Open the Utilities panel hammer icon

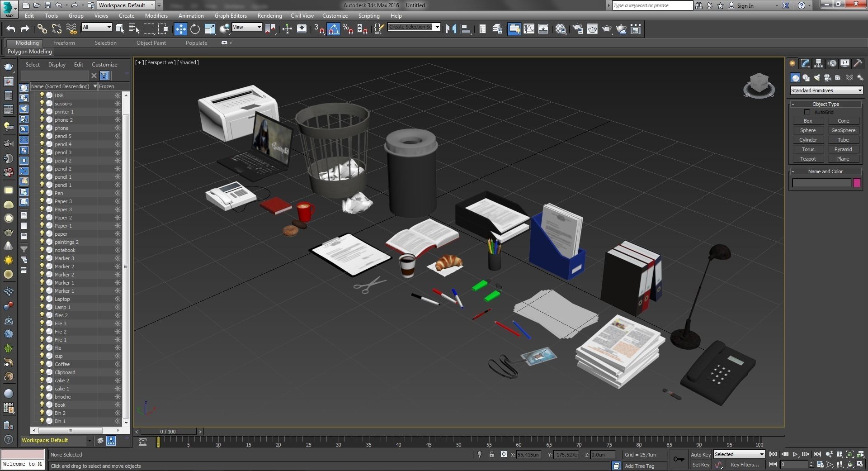pos(858,63)
